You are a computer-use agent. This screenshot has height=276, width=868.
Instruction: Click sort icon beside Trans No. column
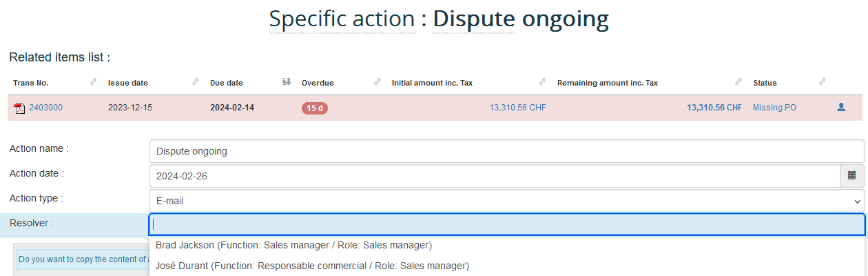pos(94,83)
